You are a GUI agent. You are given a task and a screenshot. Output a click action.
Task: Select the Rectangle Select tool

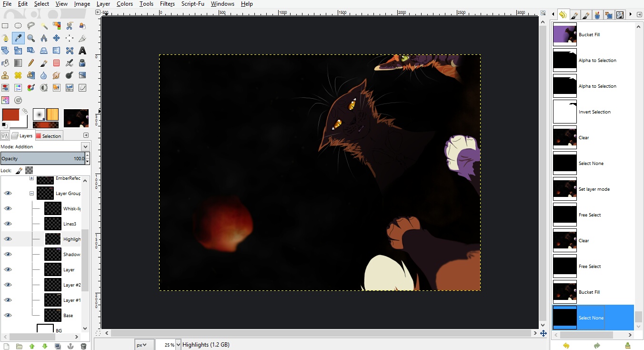[x=5, y=26]
